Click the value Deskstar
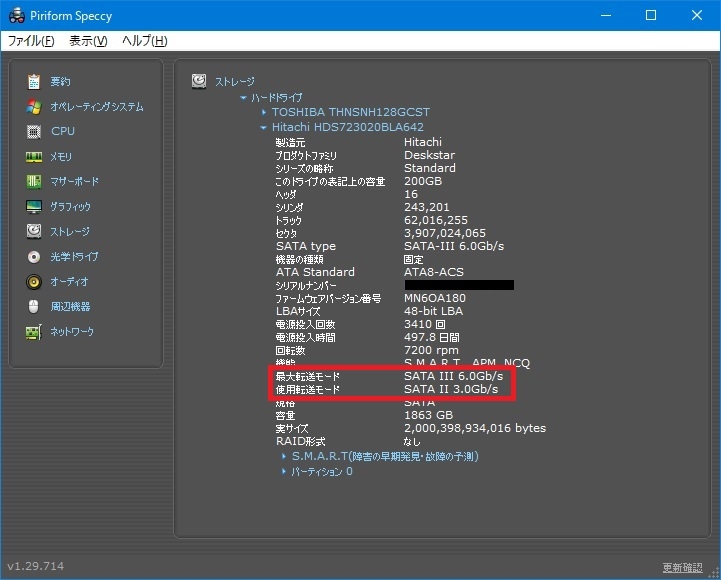 tap(429, 155)
